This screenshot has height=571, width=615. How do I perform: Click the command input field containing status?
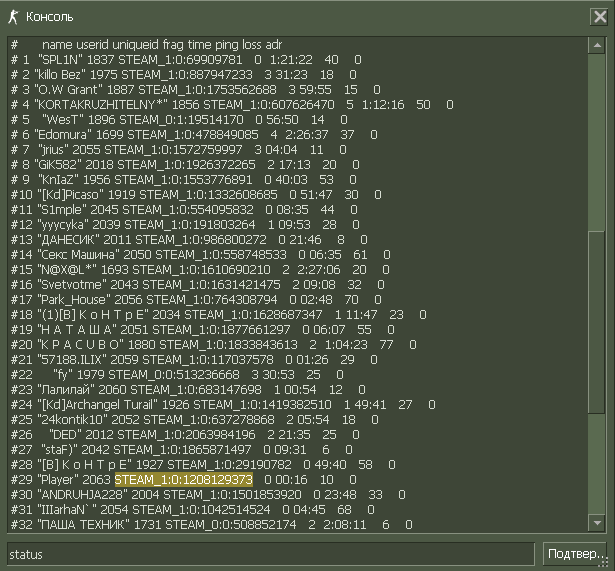click(x=270, y=553)
